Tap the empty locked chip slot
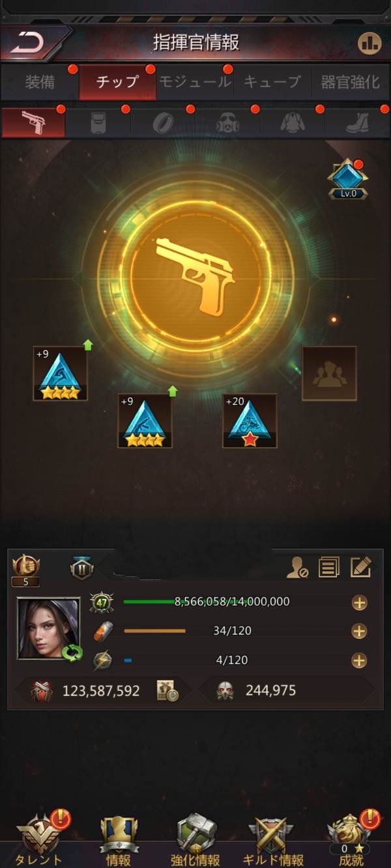Image resolution: width=391 pixels, height=868 pixels. point(329,373)
